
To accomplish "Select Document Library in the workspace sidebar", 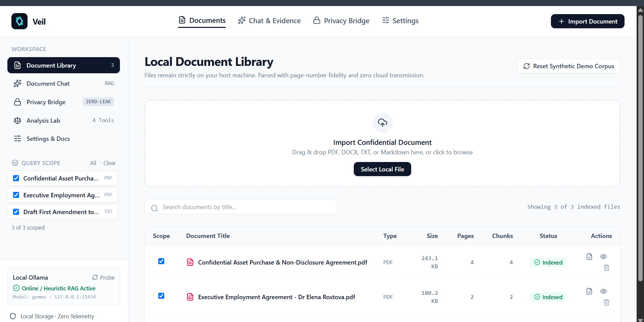I will (x=63, y=65).
